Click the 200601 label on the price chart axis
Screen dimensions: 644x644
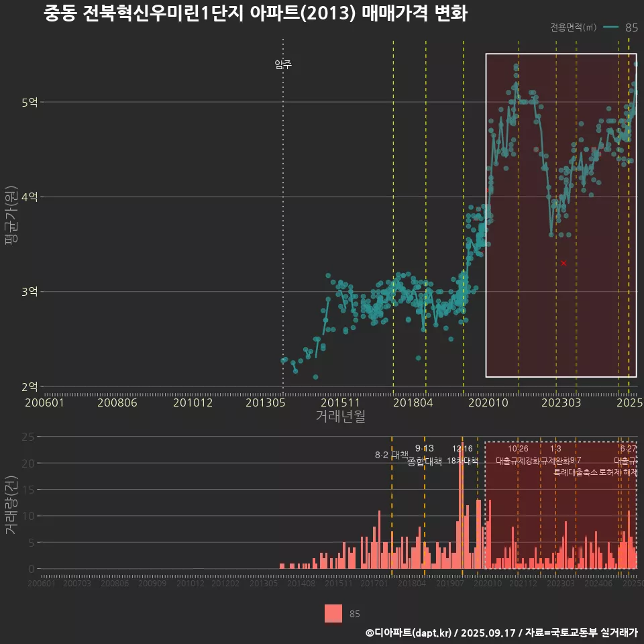tap(44, 402)
